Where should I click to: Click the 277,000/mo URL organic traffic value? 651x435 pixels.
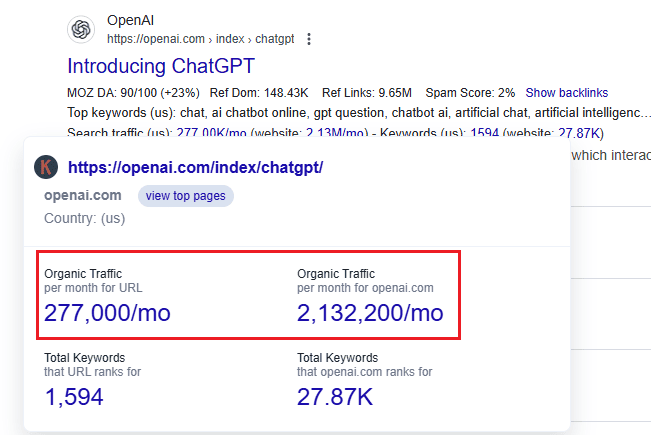coord(108,313)
